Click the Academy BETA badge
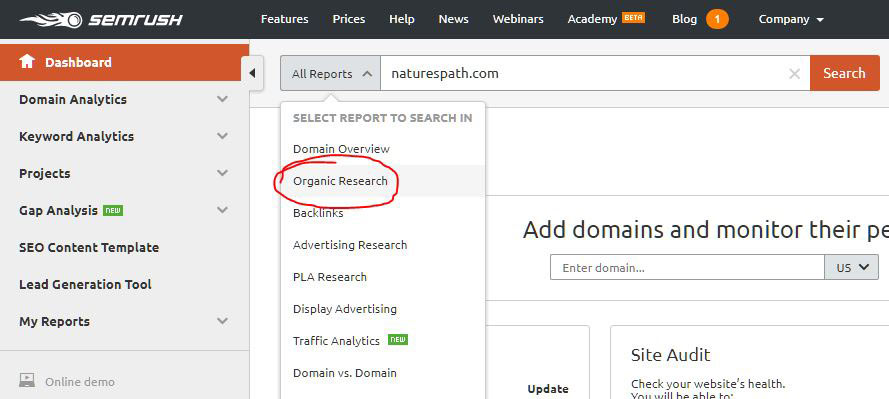 [x=633, y=18]
